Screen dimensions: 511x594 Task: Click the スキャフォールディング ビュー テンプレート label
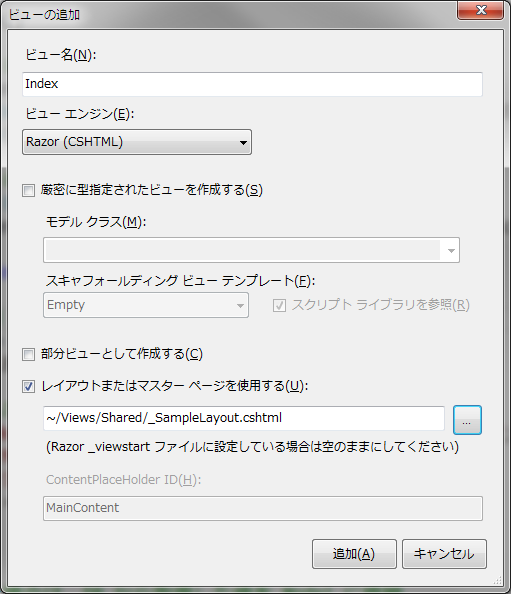(180, 281)
